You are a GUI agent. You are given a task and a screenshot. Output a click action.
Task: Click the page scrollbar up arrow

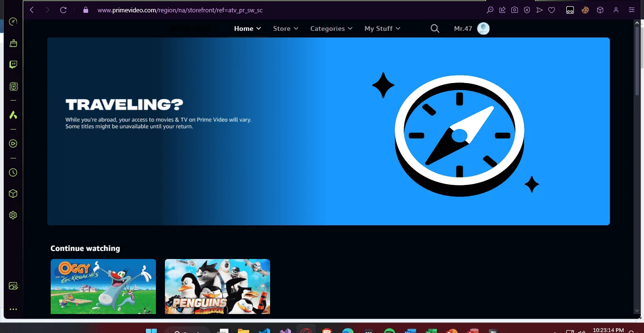[637, 24]
